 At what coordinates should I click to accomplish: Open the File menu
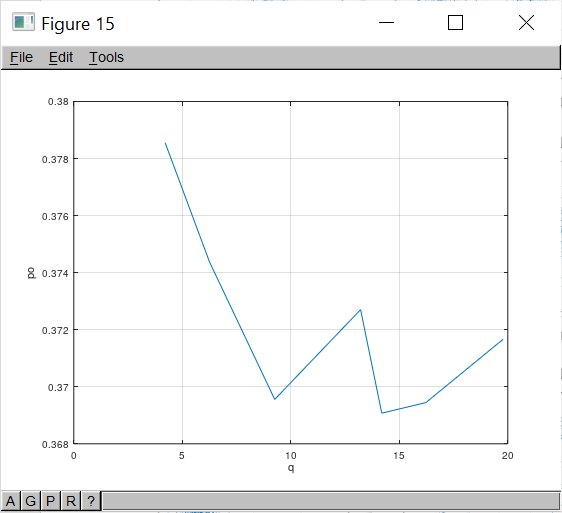21,57
